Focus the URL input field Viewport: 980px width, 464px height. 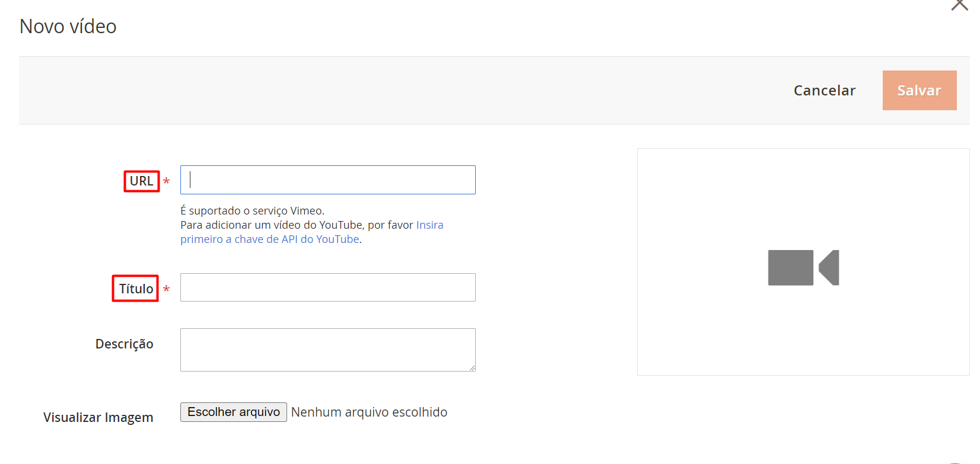pyautogui.click(x=328, y=180)
